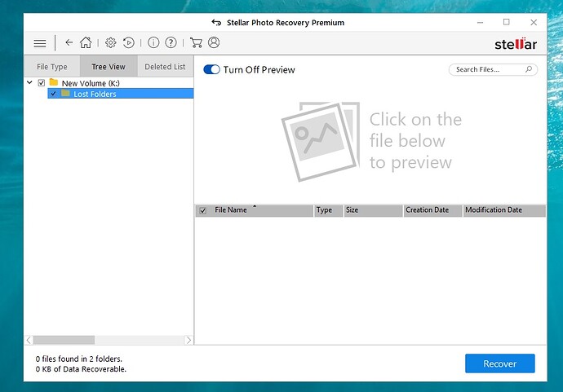Toggle the Turn Off Preview switch
Screen dimensions: 563x392
pyautogui.click(x=211, y=69)
